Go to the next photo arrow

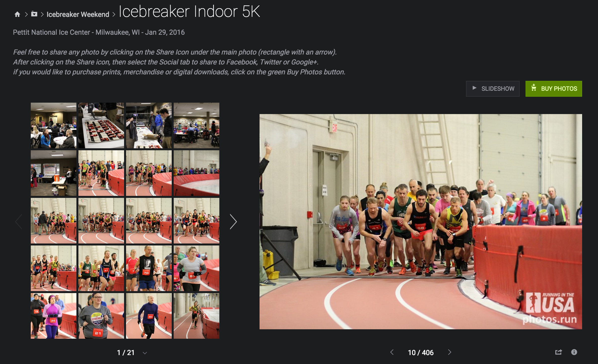[x=450, y=352]
